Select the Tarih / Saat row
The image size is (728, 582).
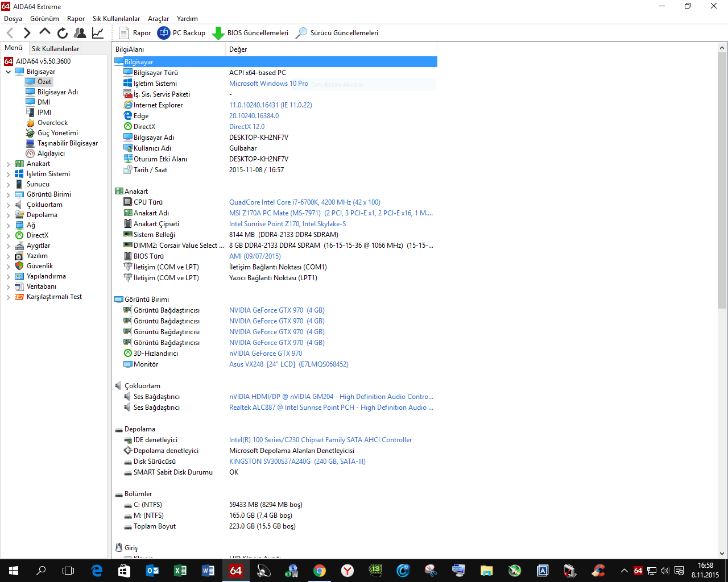tap(275, 170)
